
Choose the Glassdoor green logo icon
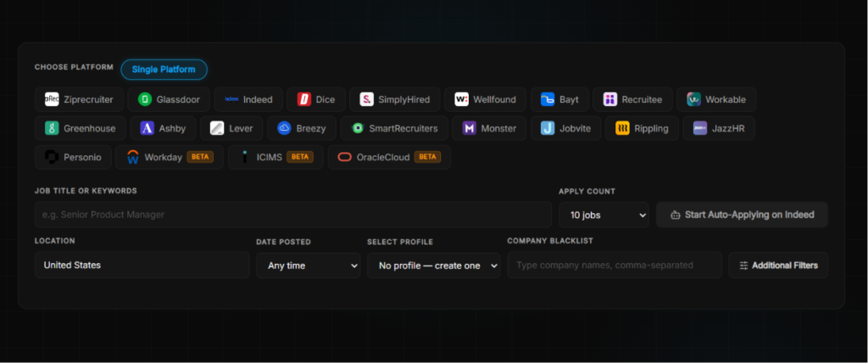[x=145, y=100]
